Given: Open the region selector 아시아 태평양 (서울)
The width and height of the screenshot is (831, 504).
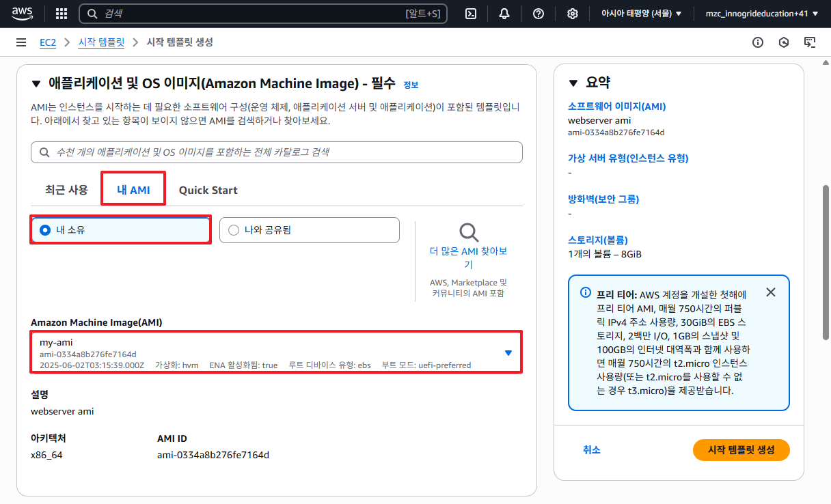Looking at the screenshot, I should tap(641, 14).
